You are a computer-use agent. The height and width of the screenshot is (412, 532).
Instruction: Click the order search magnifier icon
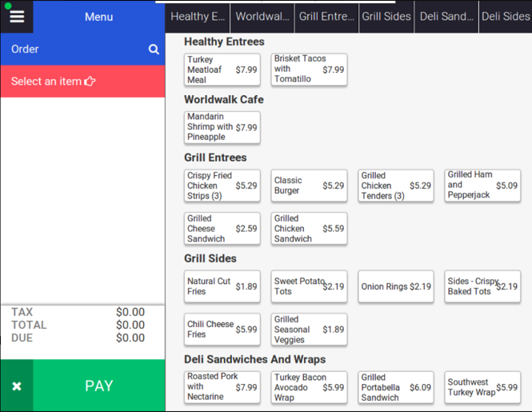point(154,50)
